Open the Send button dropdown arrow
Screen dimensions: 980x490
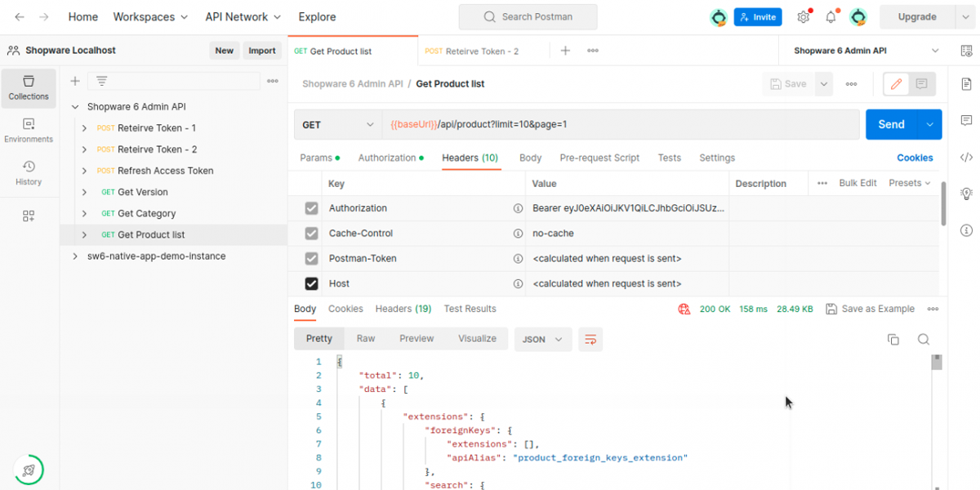tap(930, 124)
